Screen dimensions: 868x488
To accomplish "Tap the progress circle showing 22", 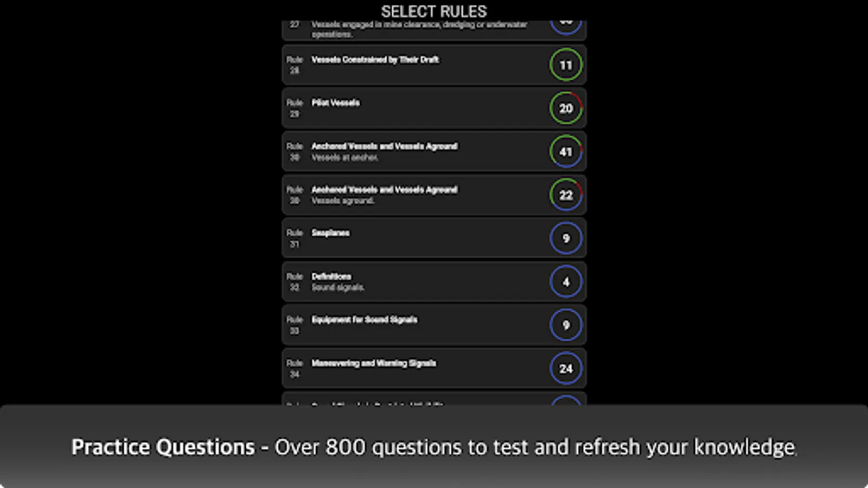I will pyautogui.click(x=566, y=195).
